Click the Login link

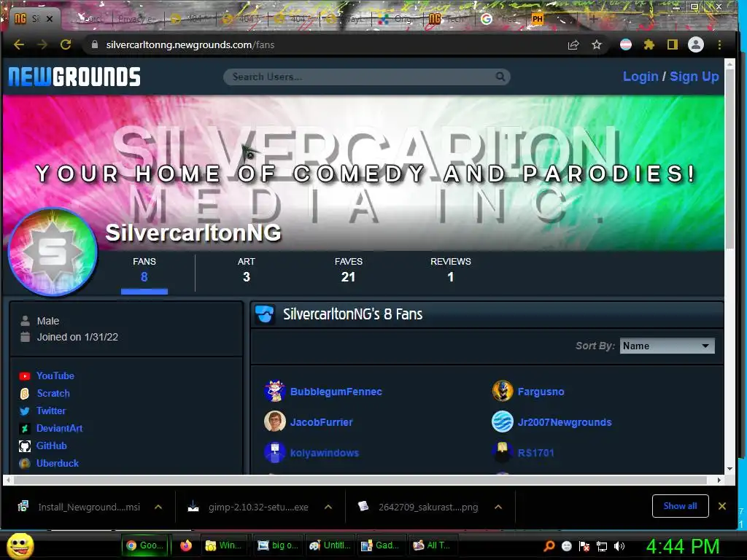(640, 77)
